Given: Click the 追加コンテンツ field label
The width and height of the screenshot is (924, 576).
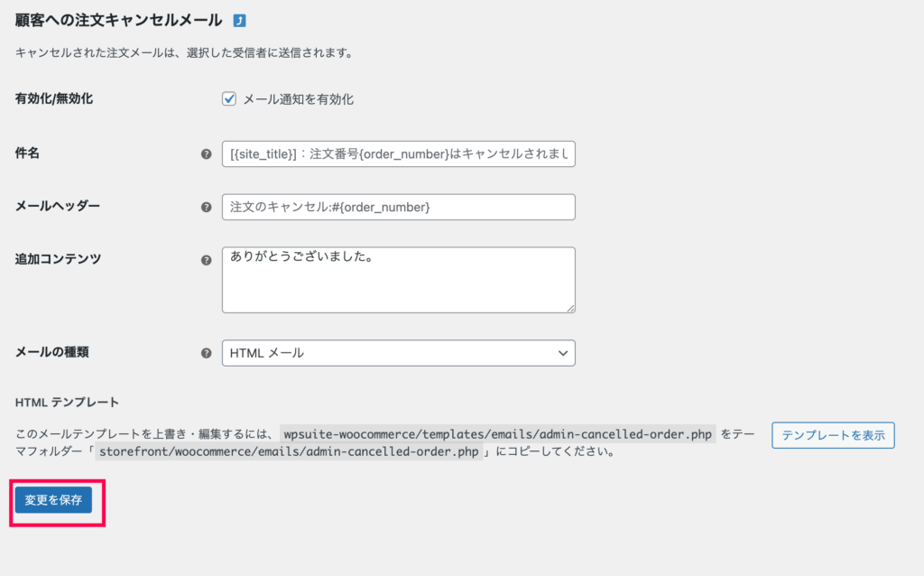Looking at the screenshot, I should (x=59, y=259).
